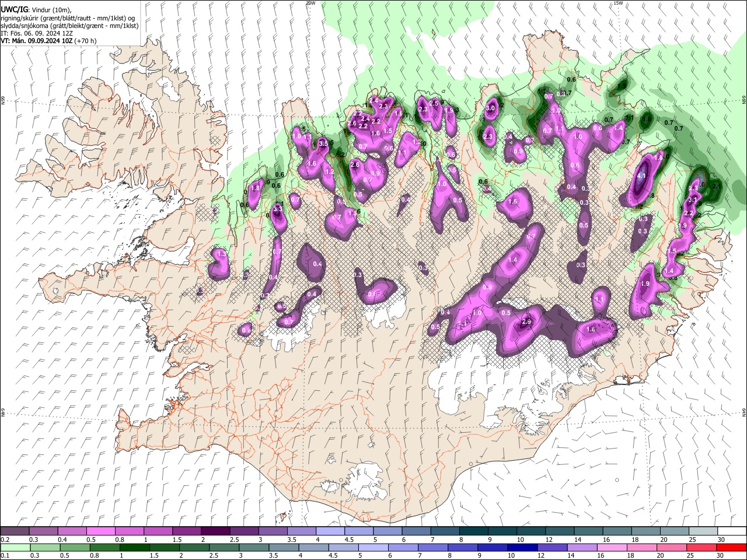Select the 'VT: Mán. 09.09.2024 10Z' valid time
The height and width of the screenshot is (560, 747).
point(36,41)
